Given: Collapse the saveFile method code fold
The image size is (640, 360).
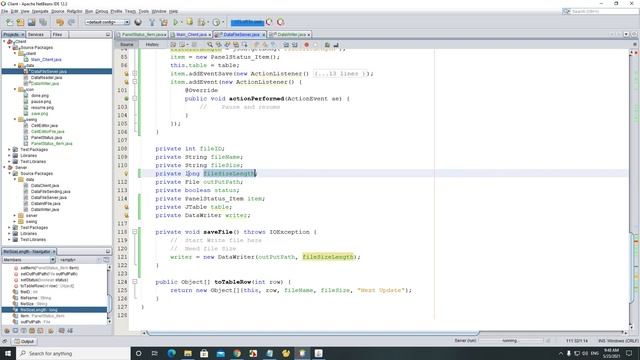Looking at the screenshot, I should [134, 232].
